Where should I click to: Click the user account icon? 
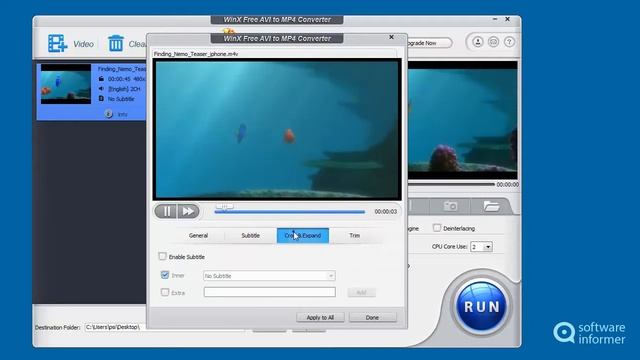(478, 42)
